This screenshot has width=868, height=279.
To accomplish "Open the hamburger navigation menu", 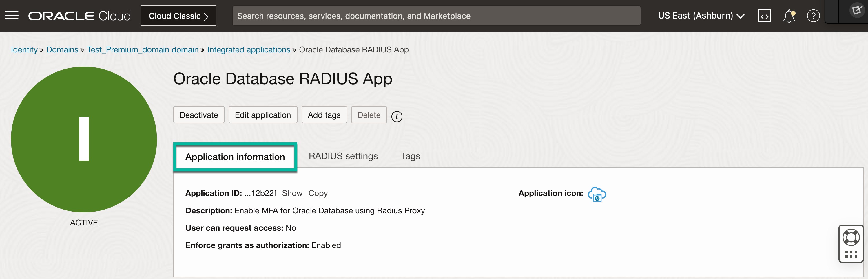I will (12, 15).
